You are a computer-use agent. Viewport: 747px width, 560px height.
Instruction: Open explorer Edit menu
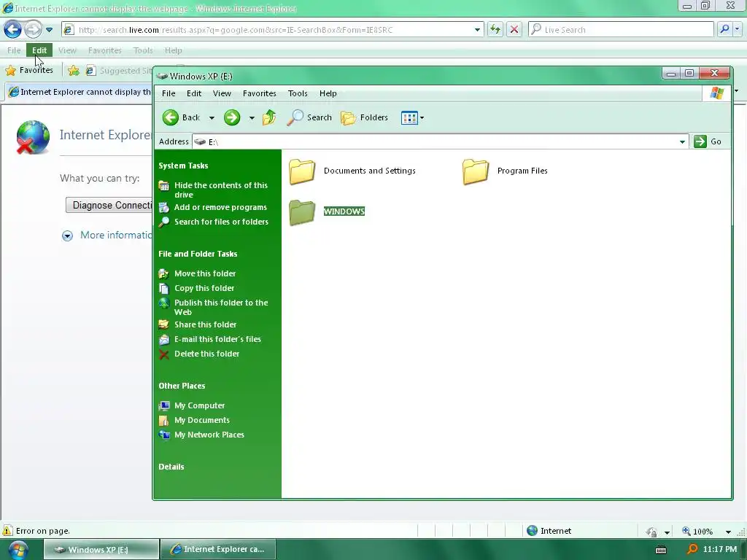194,93
